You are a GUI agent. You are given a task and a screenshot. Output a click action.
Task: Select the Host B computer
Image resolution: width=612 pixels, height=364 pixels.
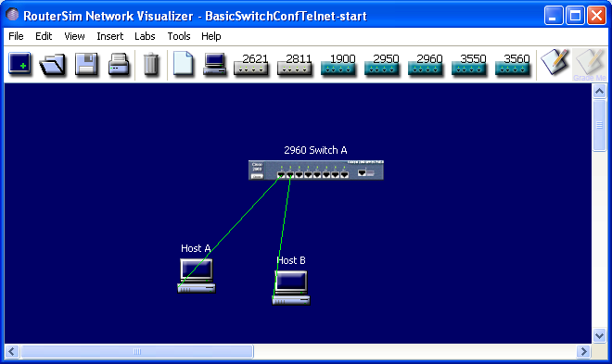coord(291,288)
